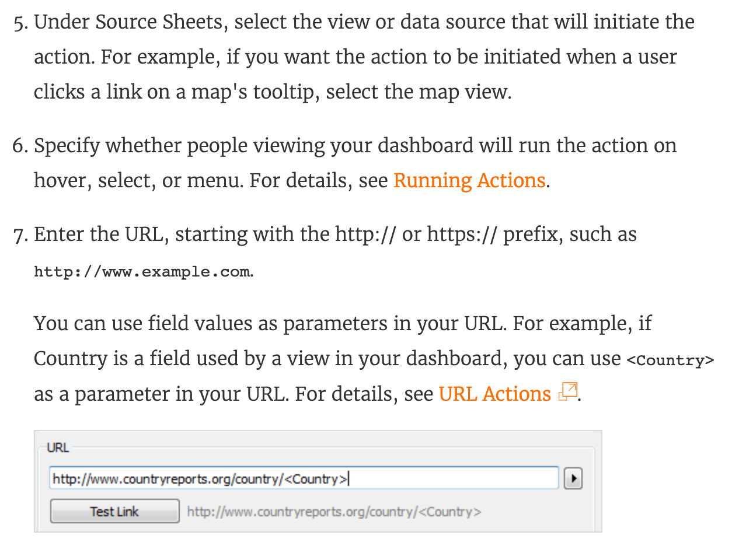Viewport: 732px width, 560px height.
Task: Click the arrow button beside the URL field
Action: click(573, 479)
